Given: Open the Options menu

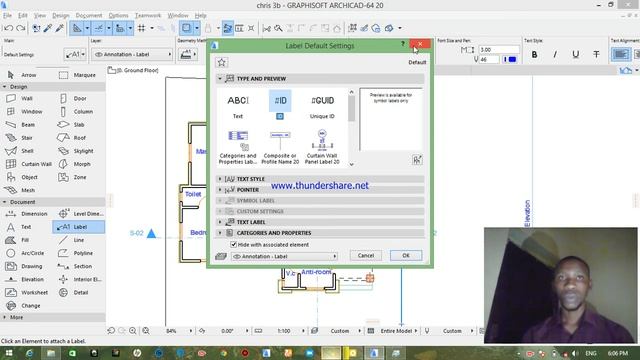Looking at the screenshot, I should (x=118, y=16).
